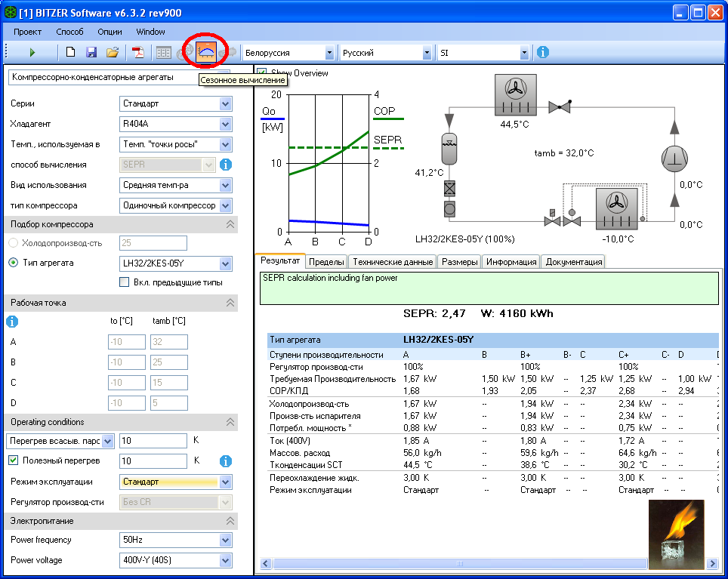Open тип компрессора dropdown
This screenshot has height=579, width=728.
pos(176,205)
